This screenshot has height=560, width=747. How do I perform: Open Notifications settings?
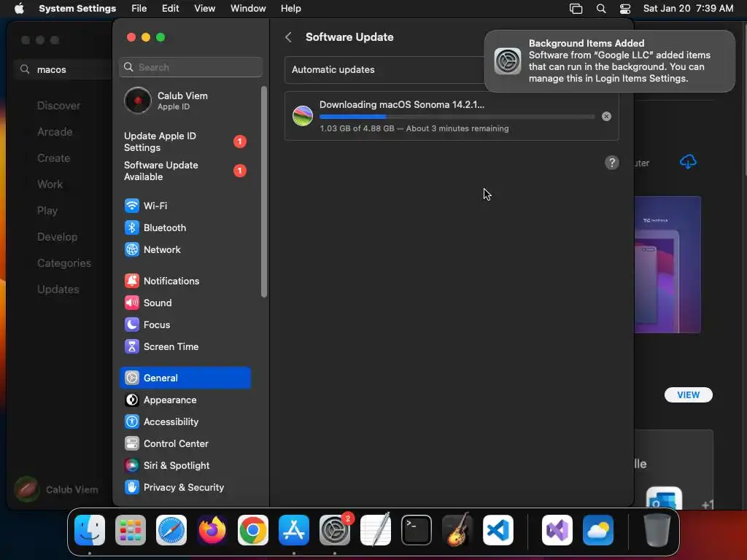(x=185, y=281)
